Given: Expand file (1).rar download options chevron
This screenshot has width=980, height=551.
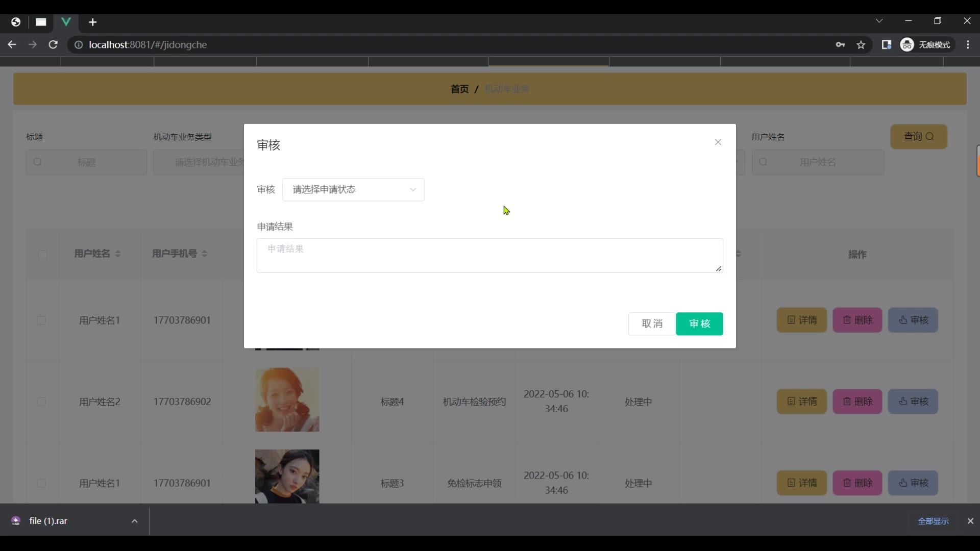Looking at the screenshot, I should (x=134, y=521).
